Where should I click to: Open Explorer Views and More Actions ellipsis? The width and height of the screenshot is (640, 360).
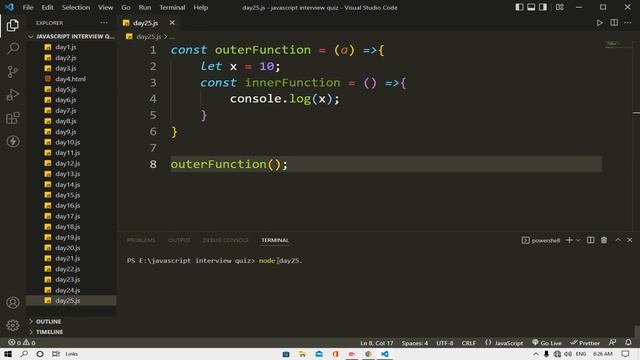[x=104, y=23]
